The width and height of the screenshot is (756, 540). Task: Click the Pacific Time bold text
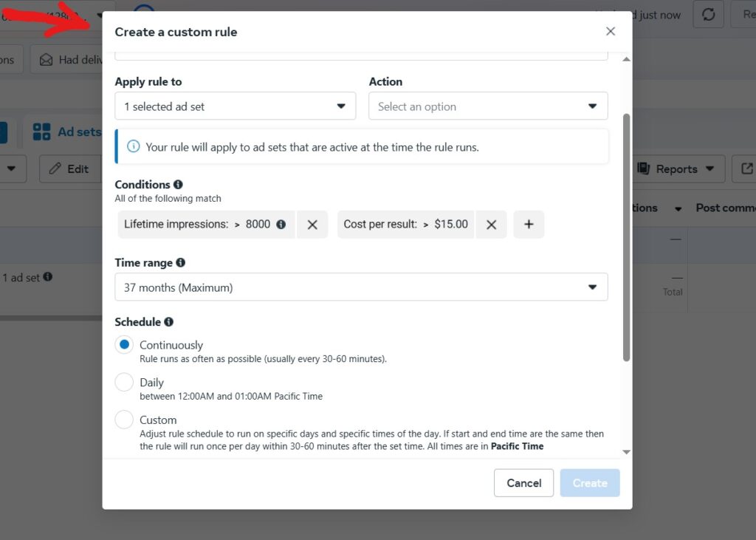[517, 446]
